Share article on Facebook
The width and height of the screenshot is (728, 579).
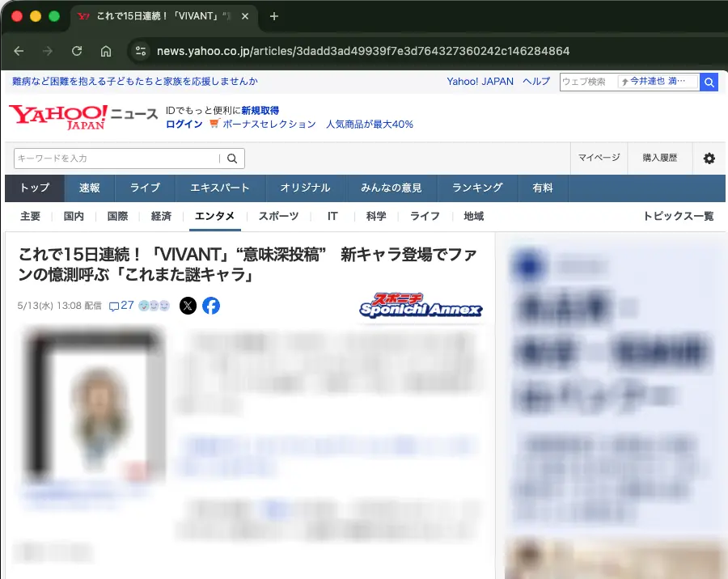pos(211,306)
